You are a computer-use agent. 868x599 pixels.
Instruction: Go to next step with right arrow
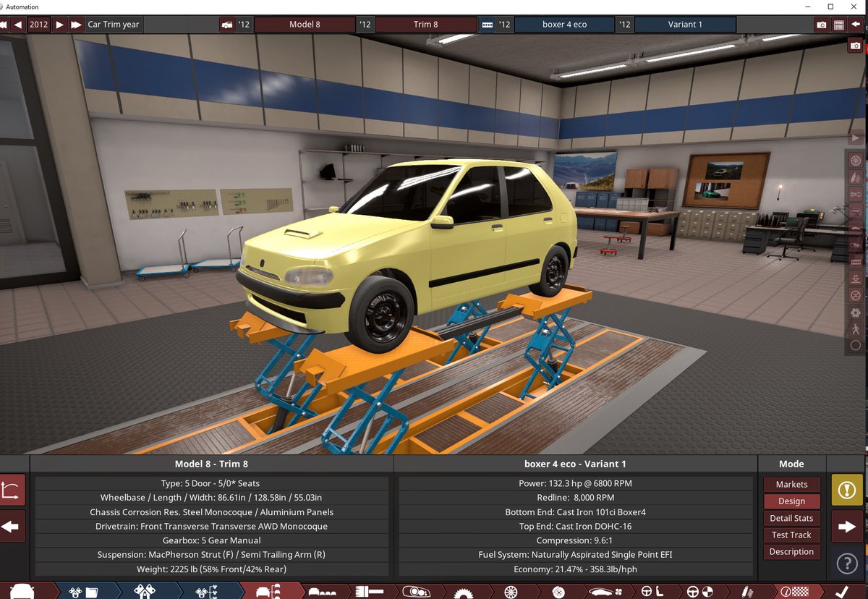[x=846, y=527]
